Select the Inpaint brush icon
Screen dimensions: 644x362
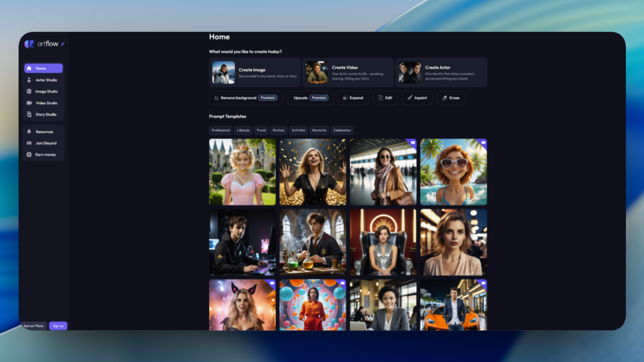410,98
